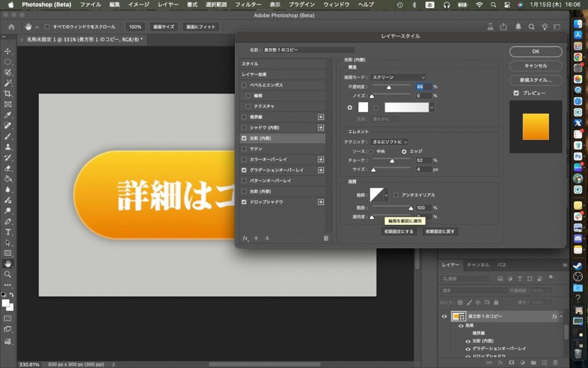This screenshot has height=368, width=588.
Task: Open the テクニック dropdown
Action: 389,141
